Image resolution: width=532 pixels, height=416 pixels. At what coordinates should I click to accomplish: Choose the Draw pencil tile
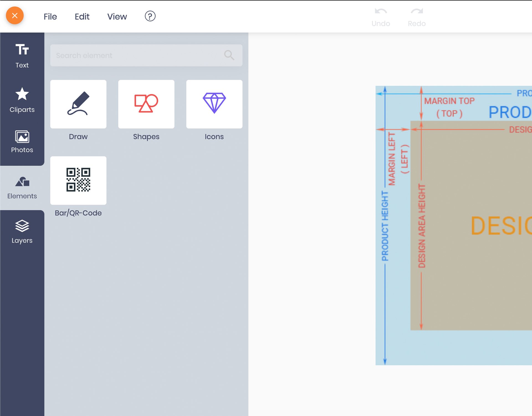(x=78, y=104)
